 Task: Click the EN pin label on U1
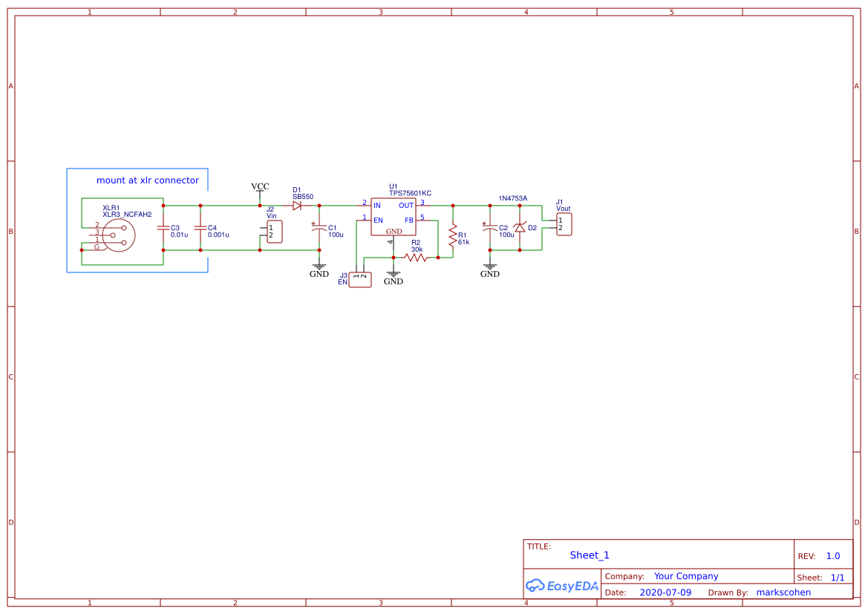[x=378, y=221]
